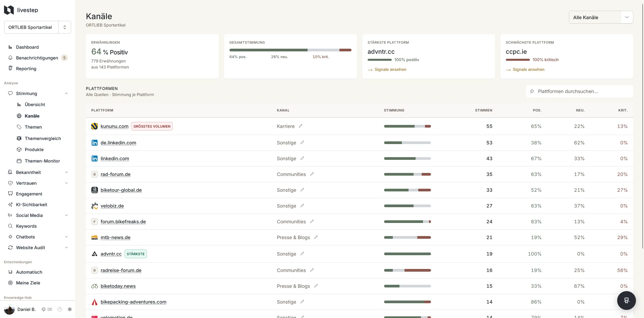This screenshot has width=644, height=318.
Task: Expand the Bekanntheit sidebar section
Action: [x=66, y=172]
